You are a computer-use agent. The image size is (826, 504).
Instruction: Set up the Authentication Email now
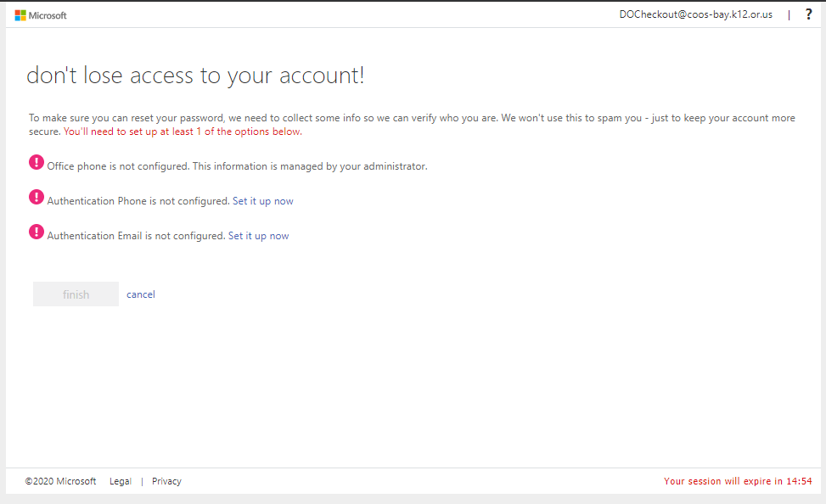tap(258, 235)
